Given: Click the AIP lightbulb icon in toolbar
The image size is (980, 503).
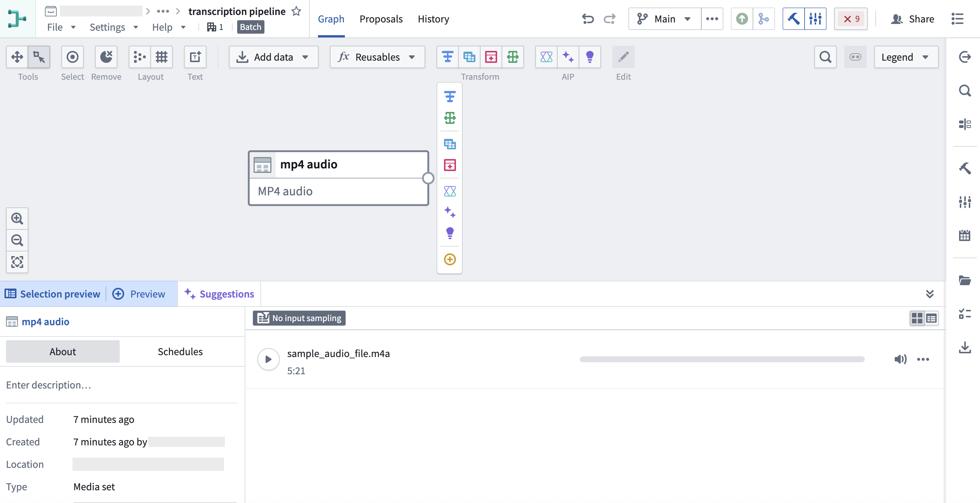Looking at the screenshot, I should coord(589,57).
